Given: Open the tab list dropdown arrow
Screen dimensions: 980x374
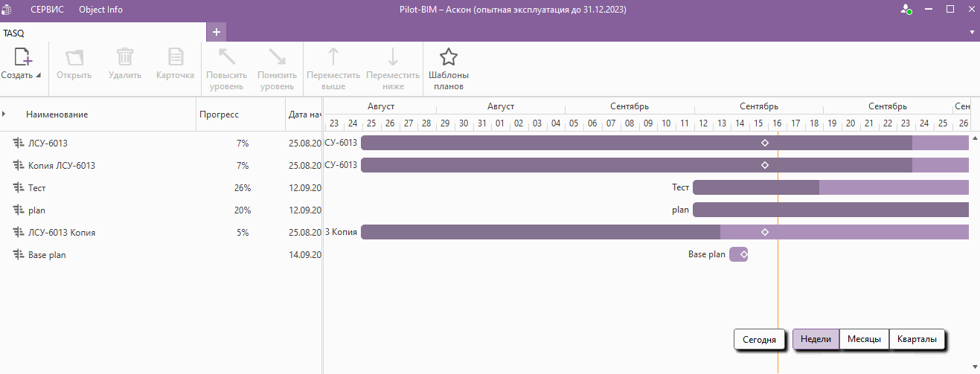Looking at the screenshot, I should [x=972, y=33].
